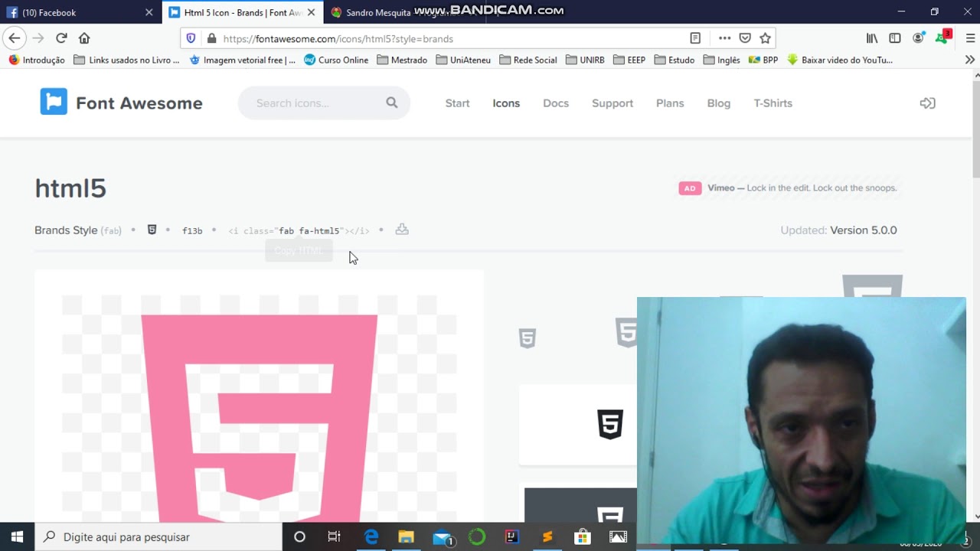Viewport: 980px width, 551px height.
Task: Open tracking protection shield icon
Action: click(x=191, y=38)
